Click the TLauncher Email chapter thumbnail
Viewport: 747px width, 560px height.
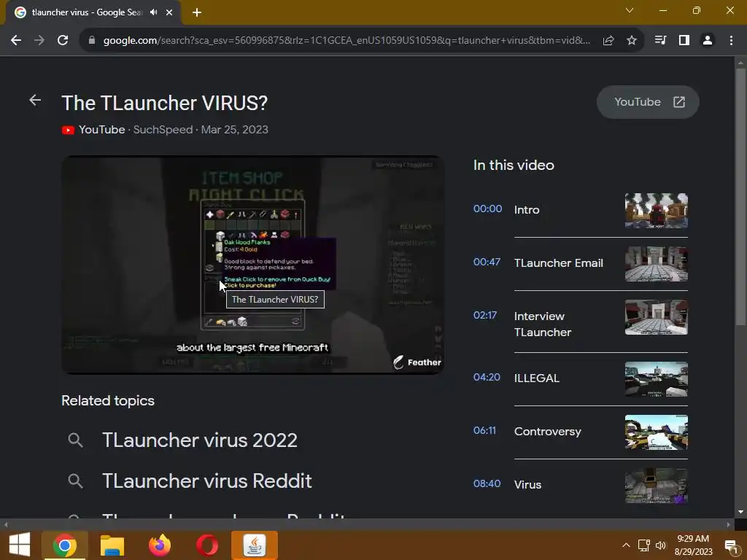click(x=656, y=264)
